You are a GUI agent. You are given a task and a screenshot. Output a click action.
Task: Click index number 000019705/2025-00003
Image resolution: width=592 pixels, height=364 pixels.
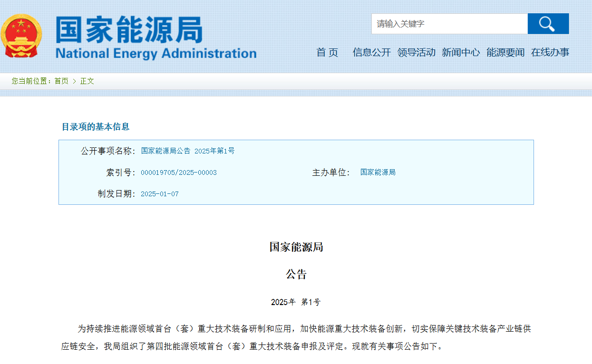point(179,172)
